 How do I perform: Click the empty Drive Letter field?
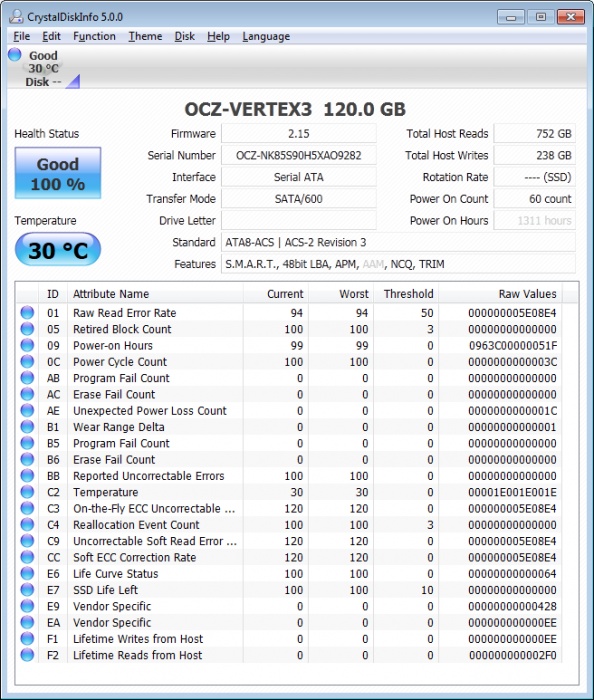click(x=299, y=221)
